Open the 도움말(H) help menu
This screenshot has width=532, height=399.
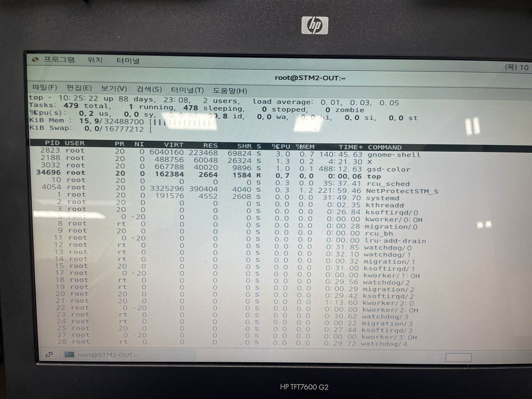point(230,91)
